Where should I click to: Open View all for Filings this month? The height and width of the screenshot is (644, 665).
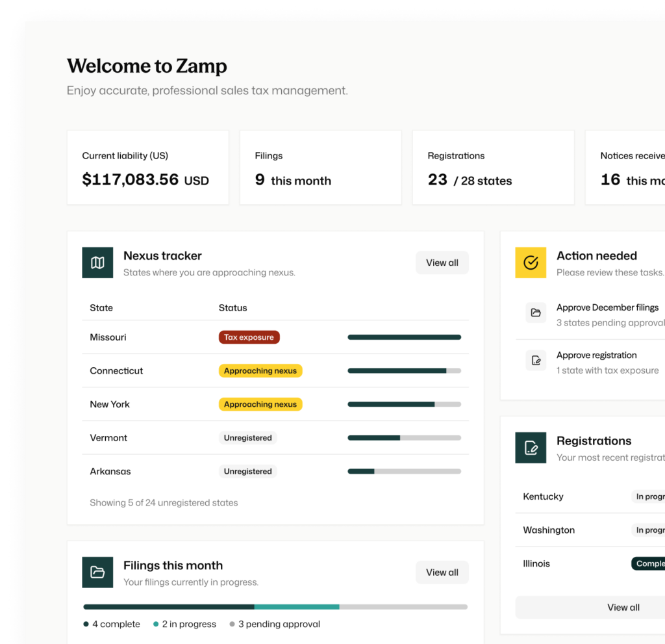pos(442,572)
